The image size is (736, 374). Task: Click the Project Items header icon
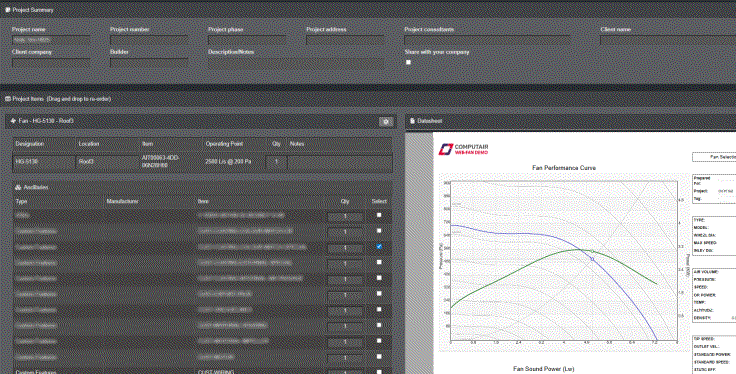[x=8, y=99]
